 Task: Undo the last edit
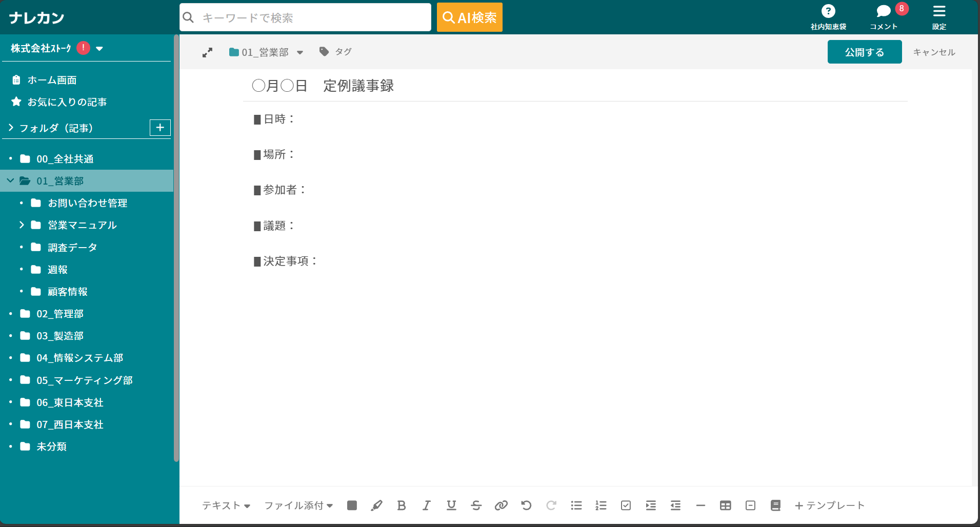(x=526, y=505)
